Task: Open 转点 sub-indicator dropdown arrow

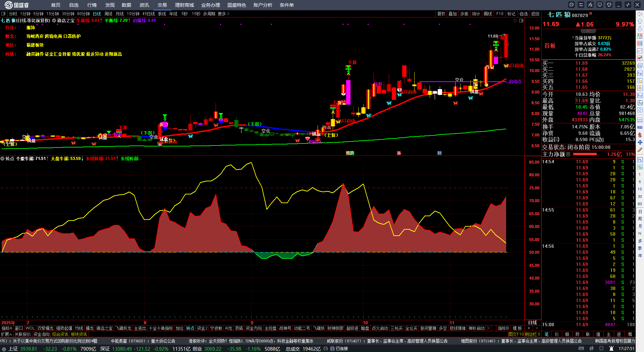Action: pyautogui.click(x=2, y=159)
